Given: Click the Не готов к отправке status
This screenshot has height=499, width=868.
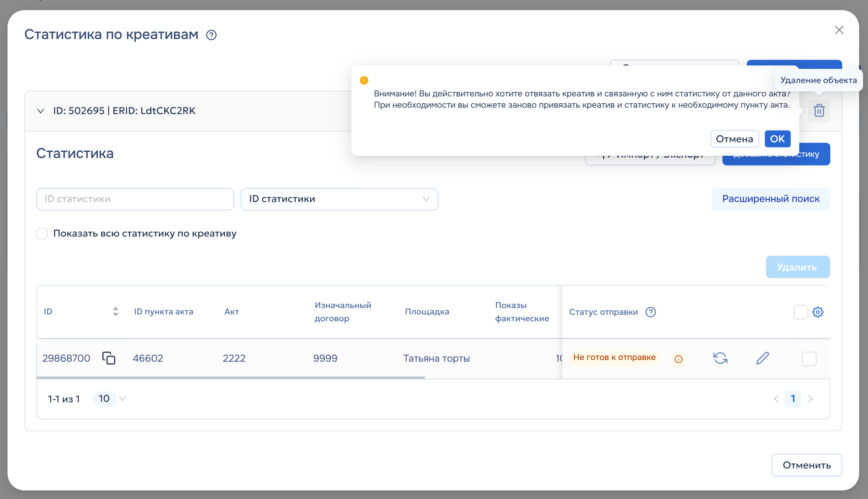Looking at the screenshot, I should (614, 357).
